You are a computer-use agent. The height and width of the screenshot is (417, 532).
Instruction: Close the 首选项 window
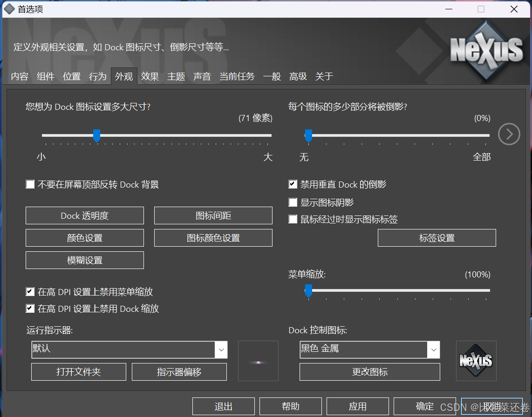tap(514, 9)
